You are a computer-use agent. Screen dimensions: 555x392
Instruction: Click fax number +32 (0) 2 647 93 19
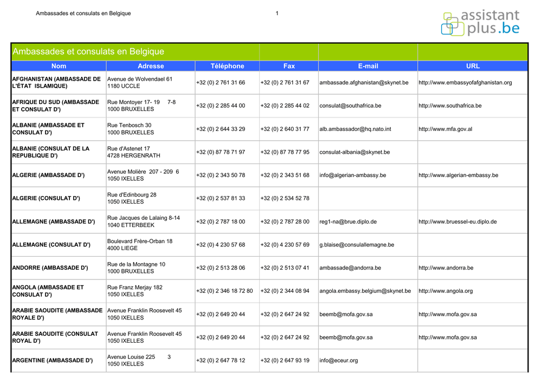tap(285, 361)
